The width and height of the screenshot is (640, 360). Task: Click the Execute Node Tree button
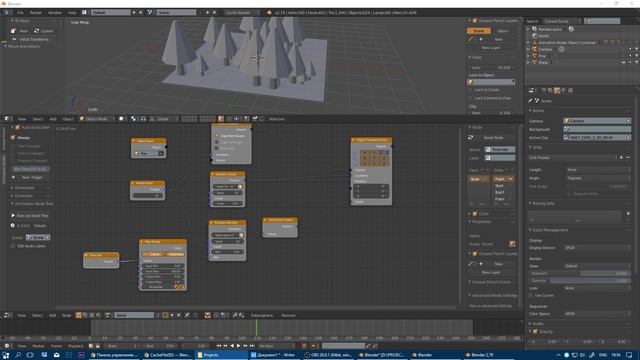coord(30,216)
